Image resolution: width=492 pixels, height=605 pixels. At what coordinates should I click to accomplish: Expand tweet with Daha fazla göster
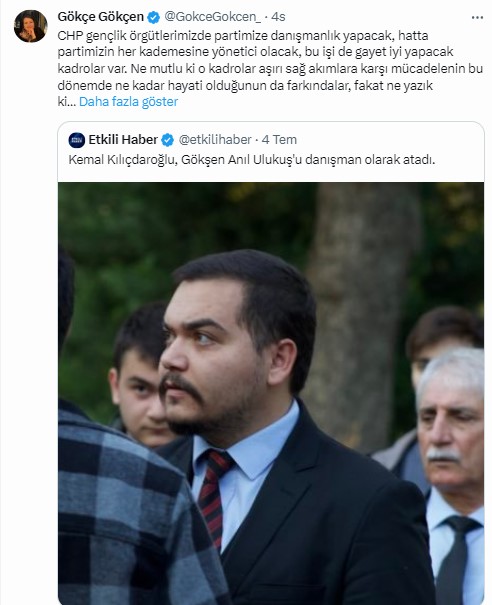click(x=128, y=101)
